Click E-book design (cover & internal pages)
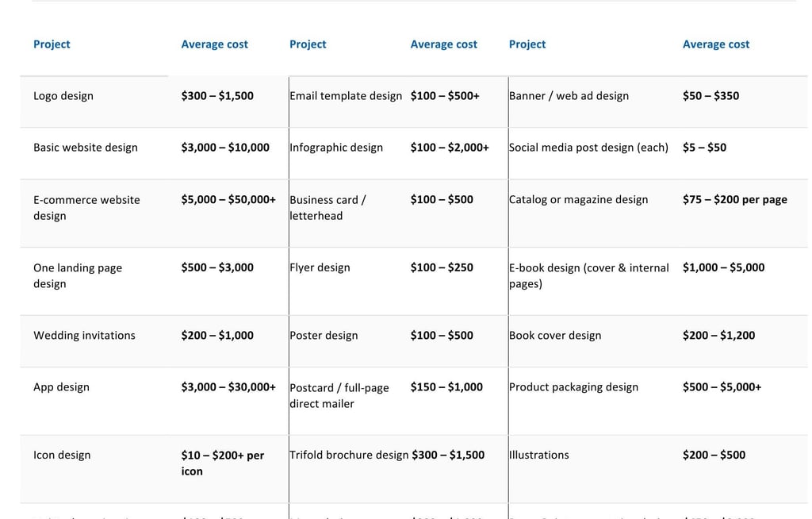 pyautogui.click(x=589, y=276)
